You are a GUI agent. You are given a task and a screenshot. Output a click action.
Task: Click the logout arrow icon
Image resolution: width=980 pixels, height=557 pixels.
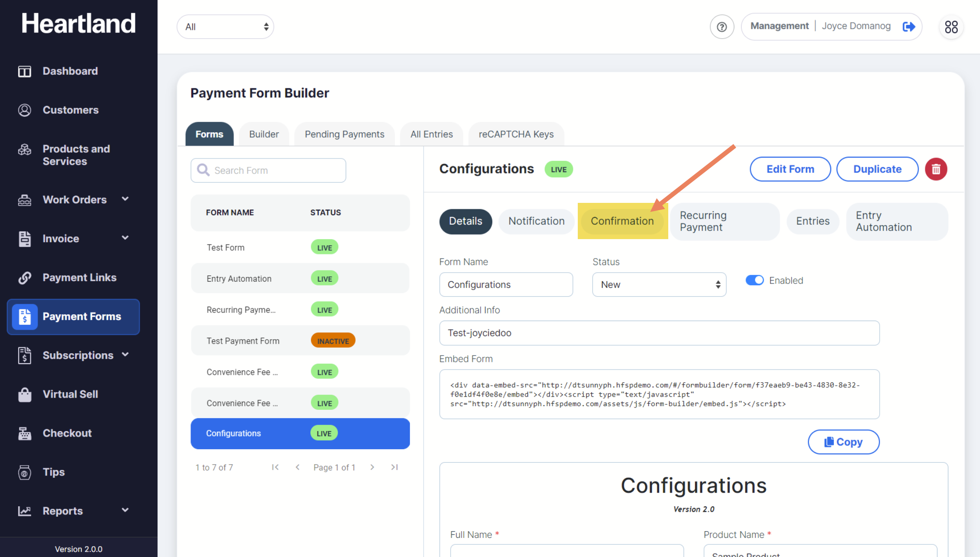pos(909,27)
